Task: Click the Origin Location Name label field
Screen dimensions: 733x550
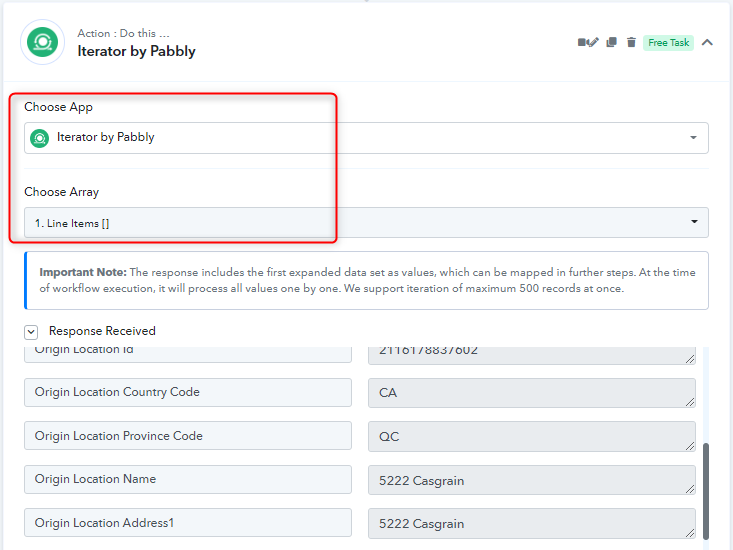Action: click(x=188, y=479)
